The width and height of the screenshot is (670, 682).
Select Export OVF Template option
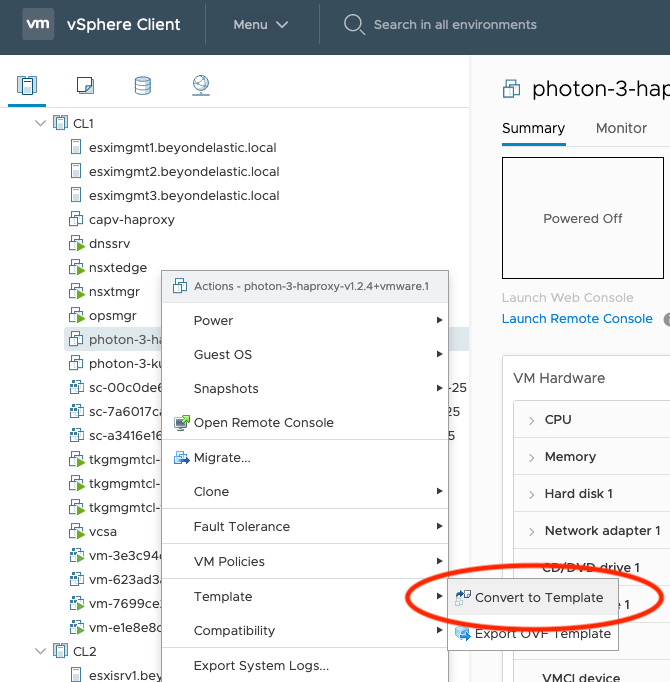(x=542, y=633)
